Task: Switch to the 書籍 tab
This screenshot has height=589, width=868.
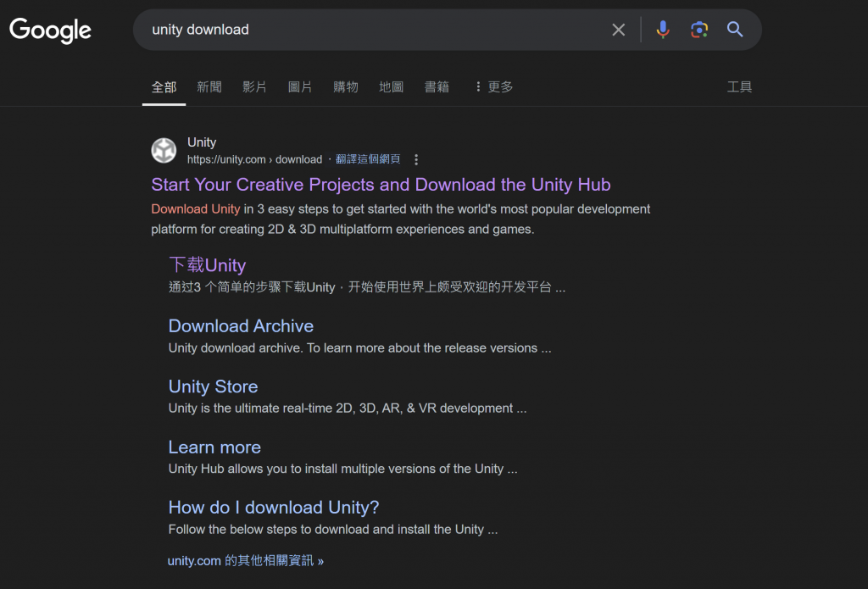Action: 437,87
